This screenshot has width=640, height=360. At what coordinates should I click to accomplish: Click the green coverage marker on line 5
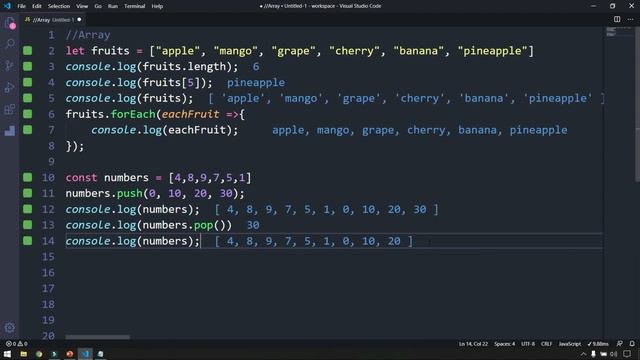pyautogui.click(x=27, y=98)
